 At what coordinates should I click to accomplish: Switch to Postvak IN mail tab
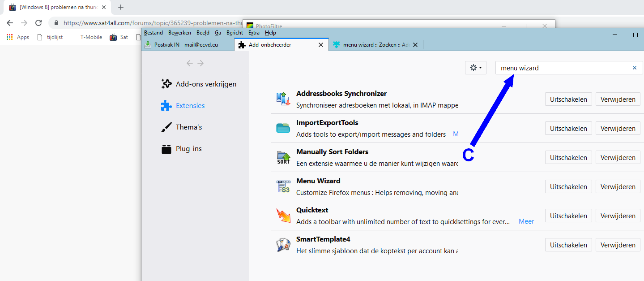pos(186,45)
